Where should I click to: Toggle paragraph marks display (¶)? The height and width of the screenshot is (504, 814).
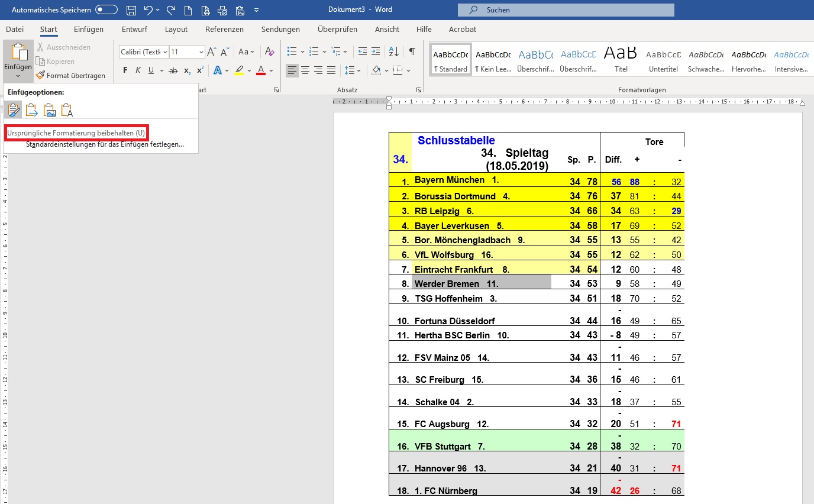click(x=412, y=52)
